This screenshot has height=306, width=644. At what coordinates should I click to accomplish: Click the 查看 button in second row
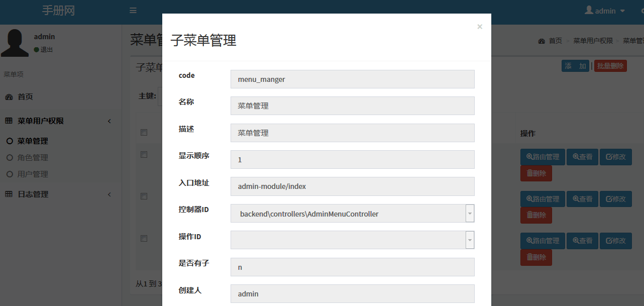582,199
